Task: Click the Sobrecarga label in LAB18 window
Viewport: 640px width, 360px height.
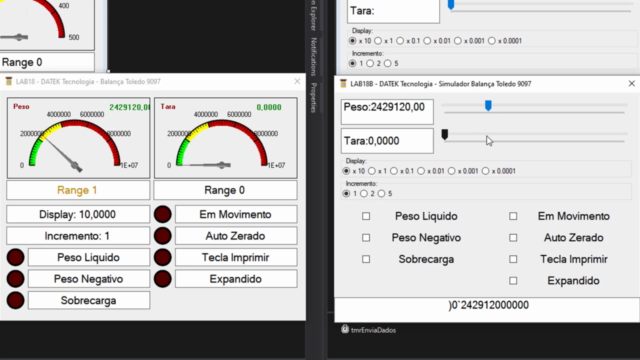Action: point(89,301)
